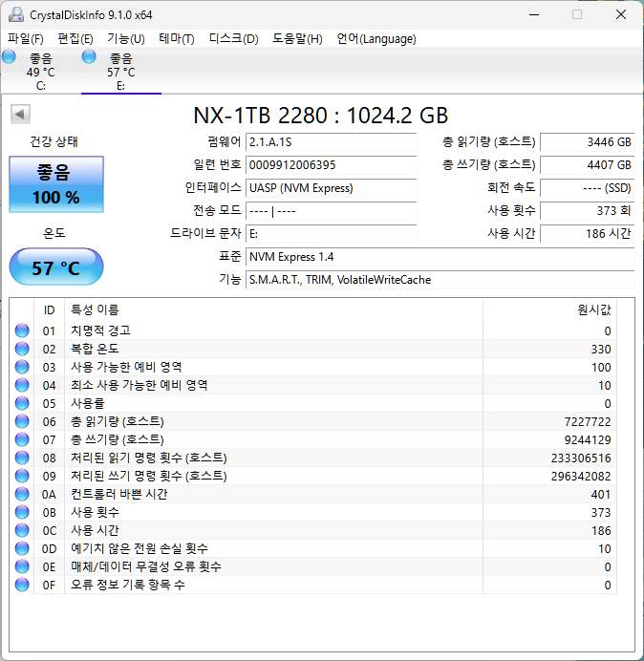Open the 기능(U) menu
Image resolution: width=644 pixels, height=661 pixels.
coord(126,39)
